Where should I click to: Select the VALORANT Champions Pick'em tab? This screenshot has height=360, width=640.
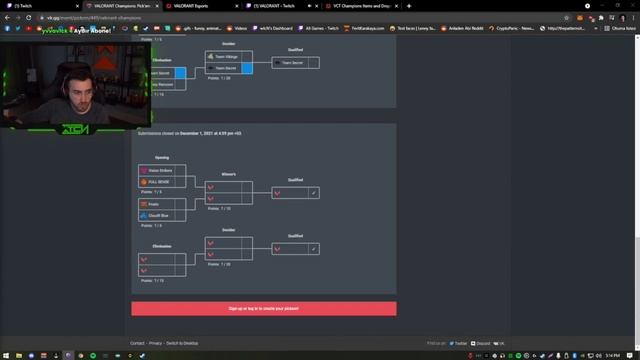(122, 6)
